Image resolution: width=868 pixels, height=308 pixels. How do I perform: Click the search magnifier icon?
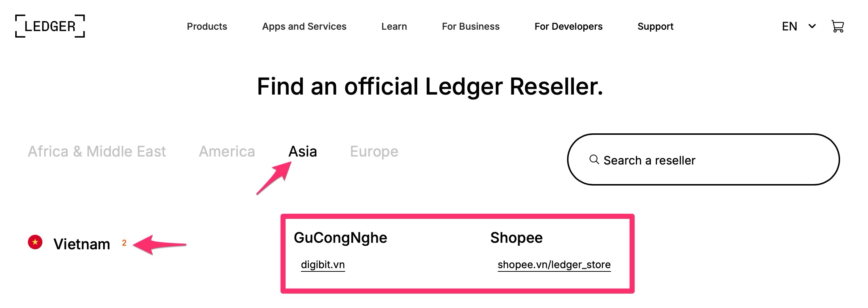pyautogui.click(x=594, y=159)
